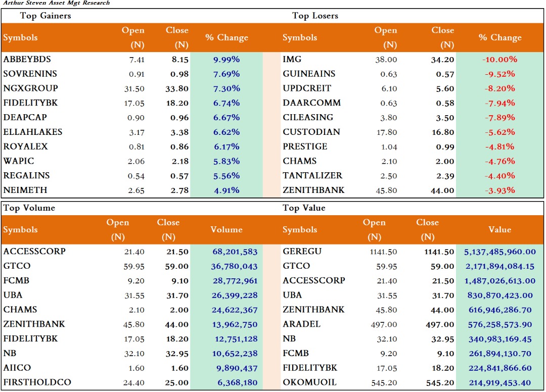Select the AIICO symbol cell
546x392 pixels.
pyautogui.click(x=17, y=368)
